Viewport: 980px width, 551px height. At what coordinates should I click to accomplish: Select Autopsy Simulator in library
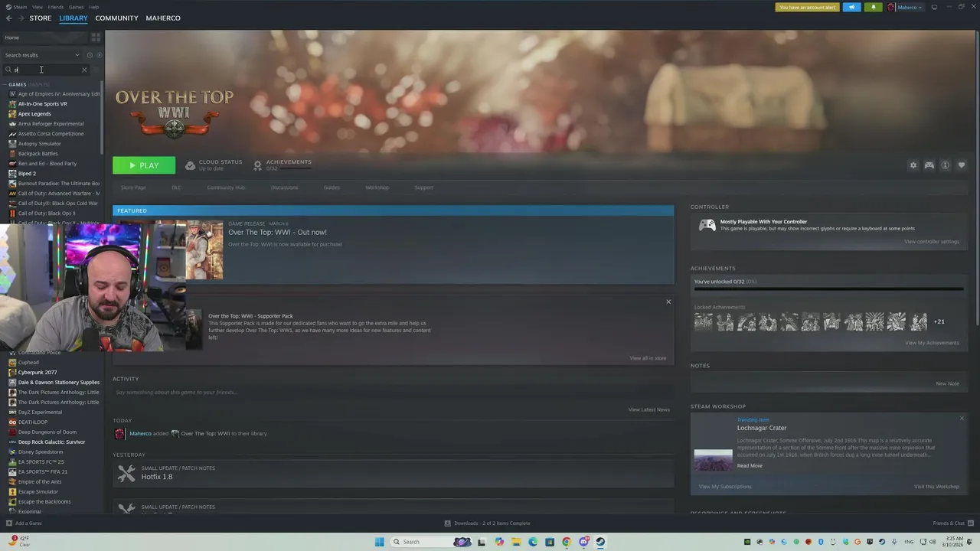[x=39, y=144]
